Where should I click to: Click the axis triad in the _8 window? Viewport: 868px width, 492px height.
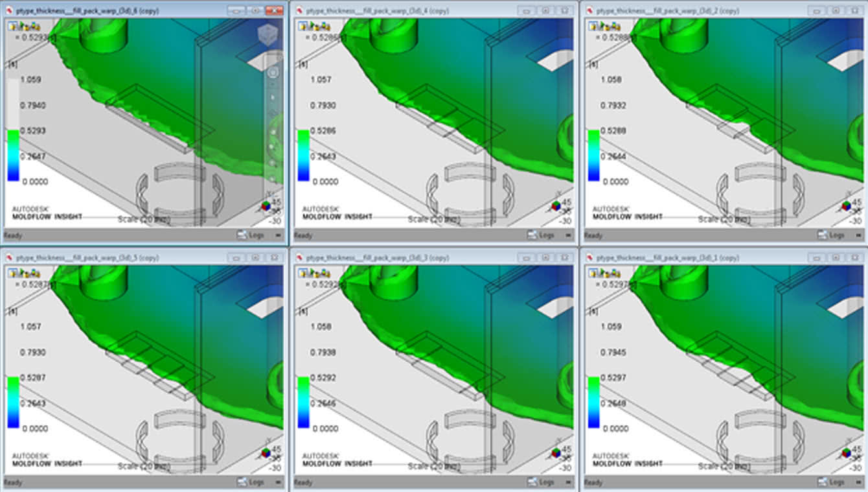coord(267,206)
